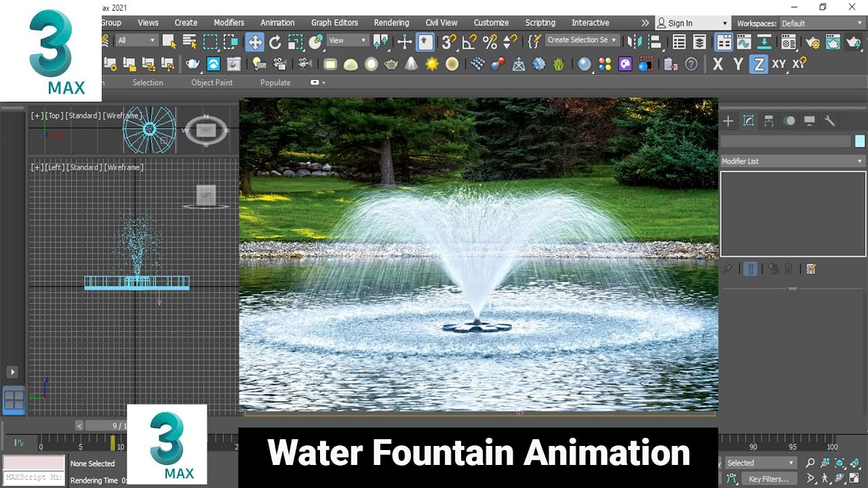This screenshot has width=868, height=488.
Task: Click the object color swatch
Action: tap(860, 141)
